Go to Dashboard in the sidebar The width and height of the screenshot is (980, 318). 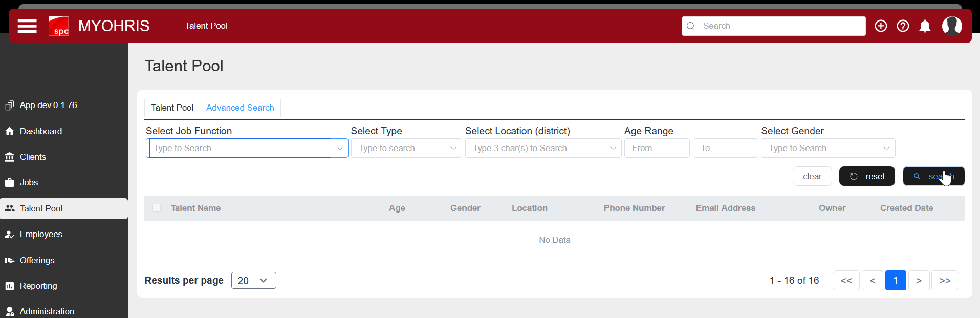pos(40,131)
